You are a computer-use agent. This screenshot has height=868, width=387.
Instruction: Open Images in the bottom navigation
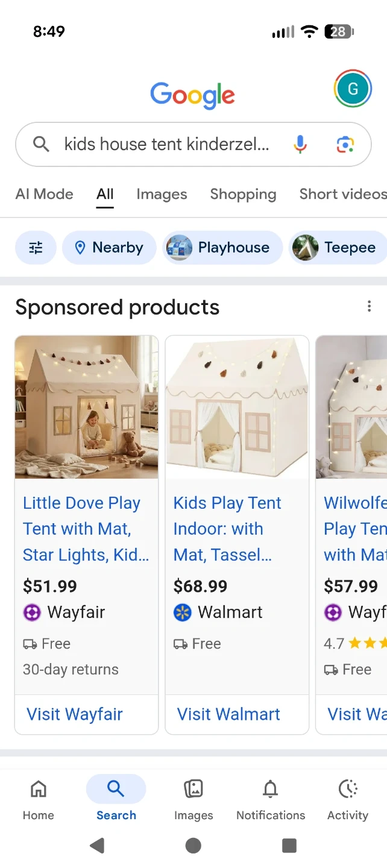[x=193, y=788]
